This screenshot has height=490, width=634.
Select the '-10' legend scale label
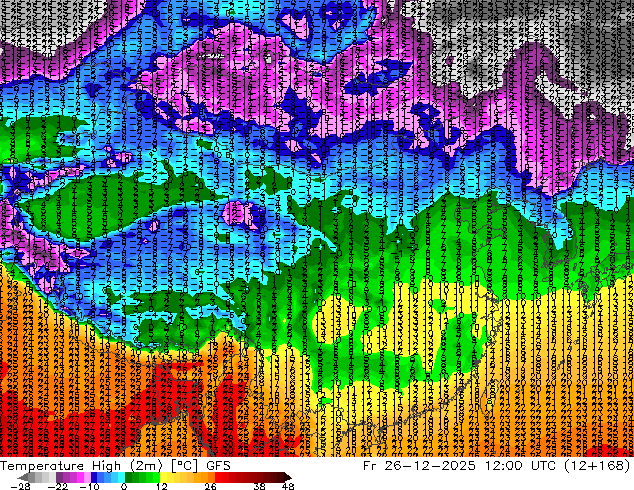(x=90, y=486)
